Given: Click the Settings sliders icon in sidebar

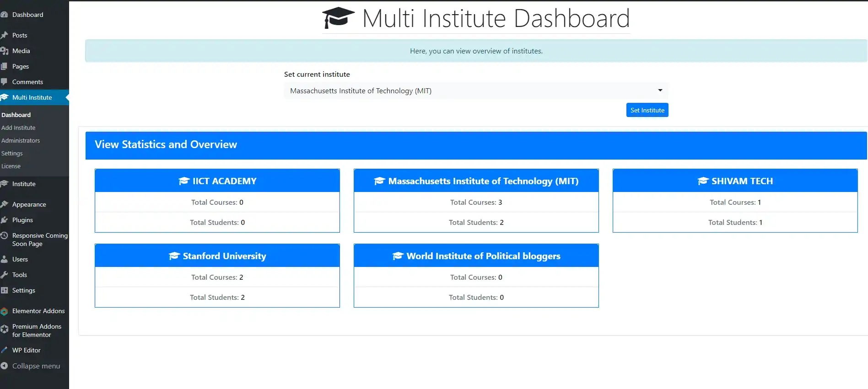Looking at the screenshot, I should [4, 290].
